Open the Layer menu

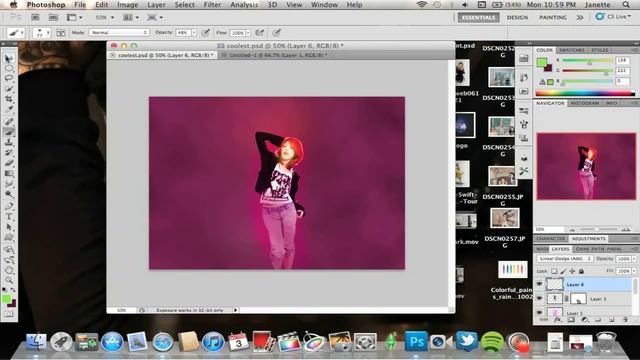[156, 5]
